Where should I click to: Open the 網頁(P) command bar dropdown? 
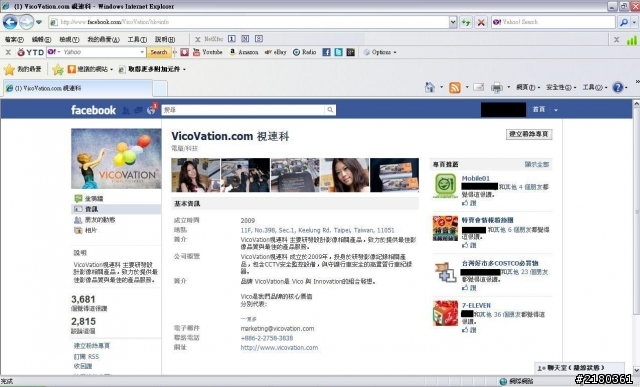coord(528,87)
